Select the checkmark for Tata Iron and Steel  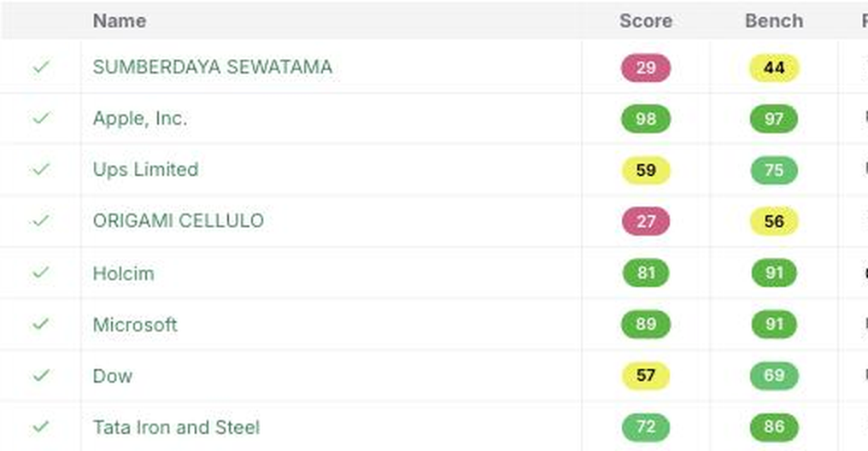coord(41,426)
